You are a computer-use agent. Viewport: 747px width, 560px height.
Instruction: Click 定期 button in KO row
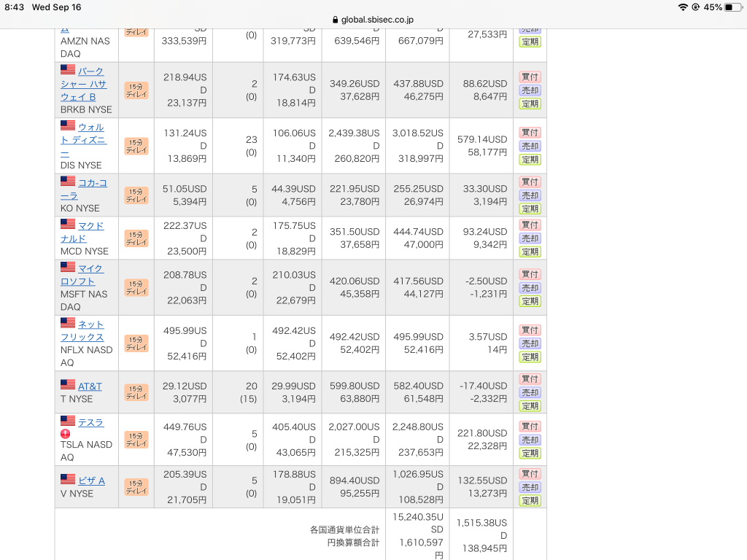[530, 209]
